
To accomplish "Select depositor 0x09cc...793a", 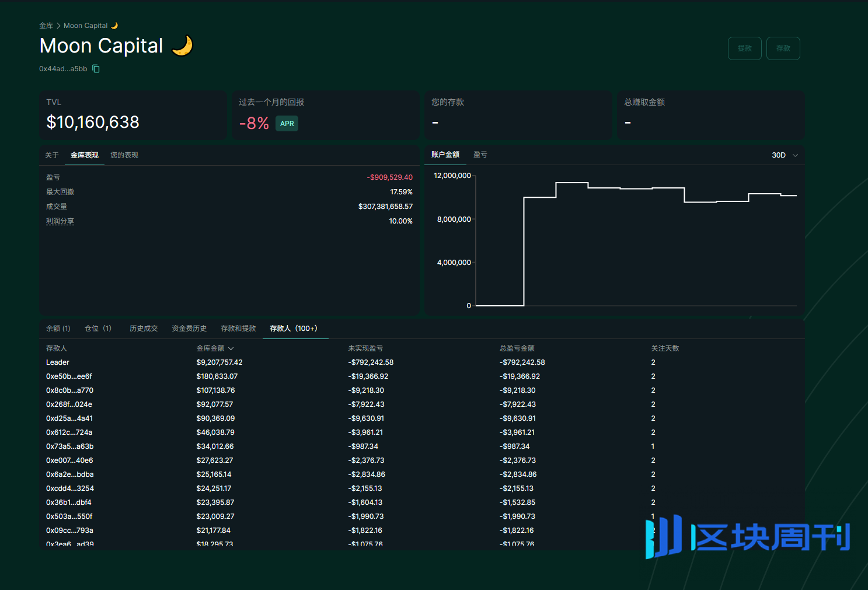I will (x=421, y=530).
